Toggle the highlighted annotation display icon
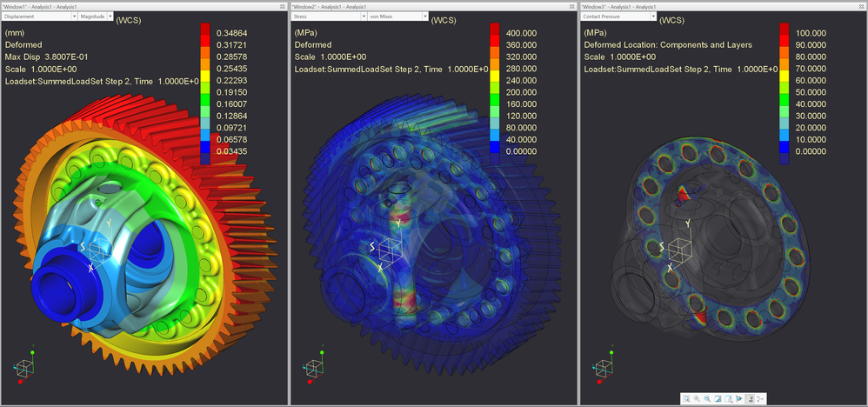 (x=749, y=398)
